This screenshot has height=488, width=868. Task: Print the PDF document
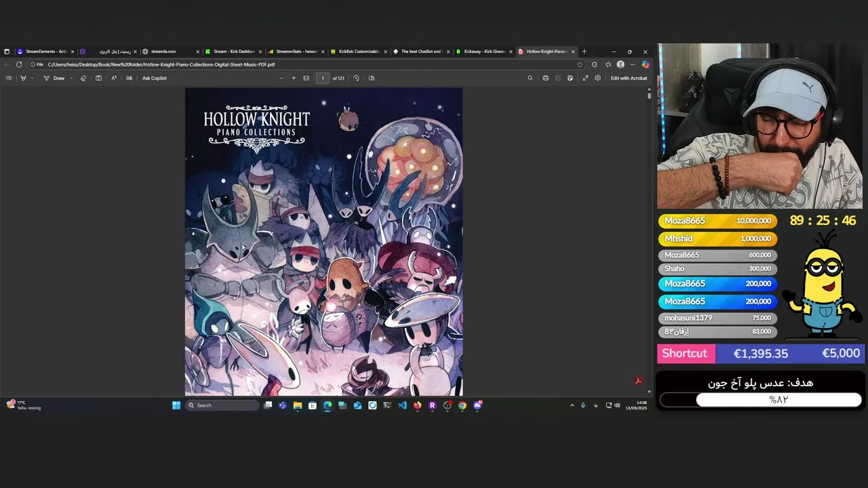545,78
